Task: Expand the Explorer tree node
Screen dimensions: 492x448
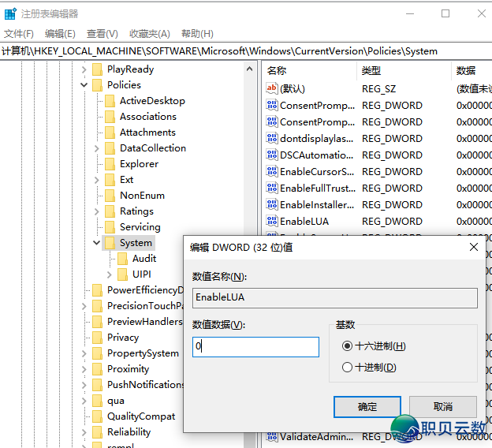Action: (97, 164)
